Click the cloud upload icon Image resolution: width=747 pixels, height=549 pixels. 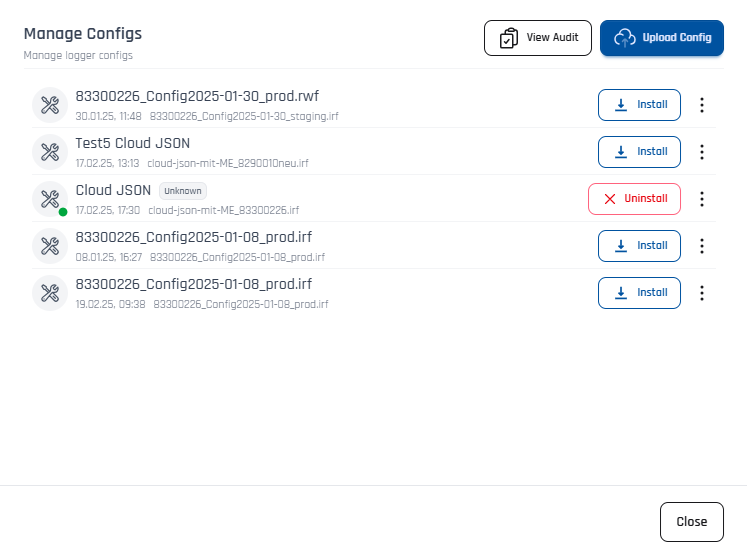(625, 38)
